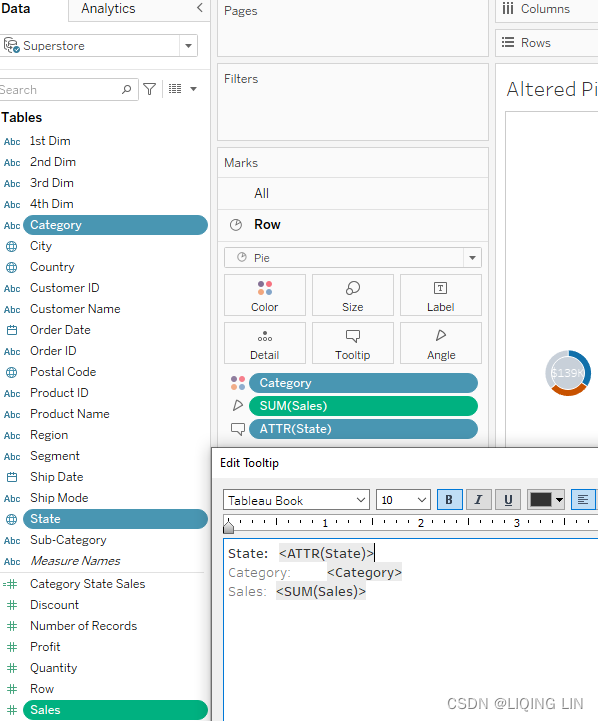This screenshot has height=721, width=598.
Task: Open the Size marks card
Action: point(353,295)
